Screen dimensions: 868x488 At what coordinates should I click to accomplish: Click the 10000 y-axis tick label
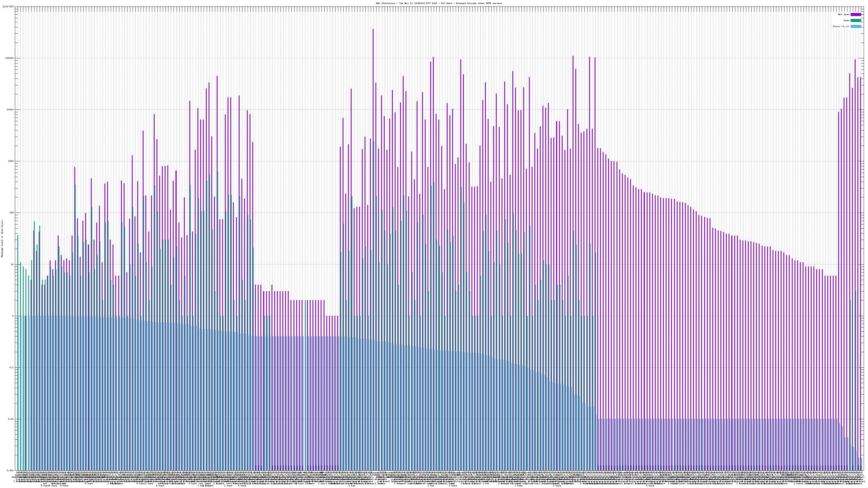pyautogui.click(x=10, y=110)
